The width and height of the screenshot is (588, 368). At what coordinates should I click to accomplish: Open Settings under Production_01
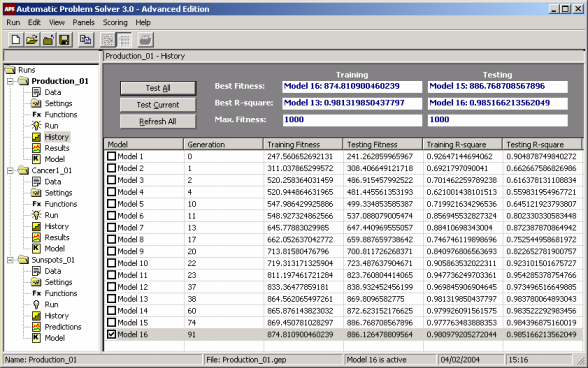[58, 104]
